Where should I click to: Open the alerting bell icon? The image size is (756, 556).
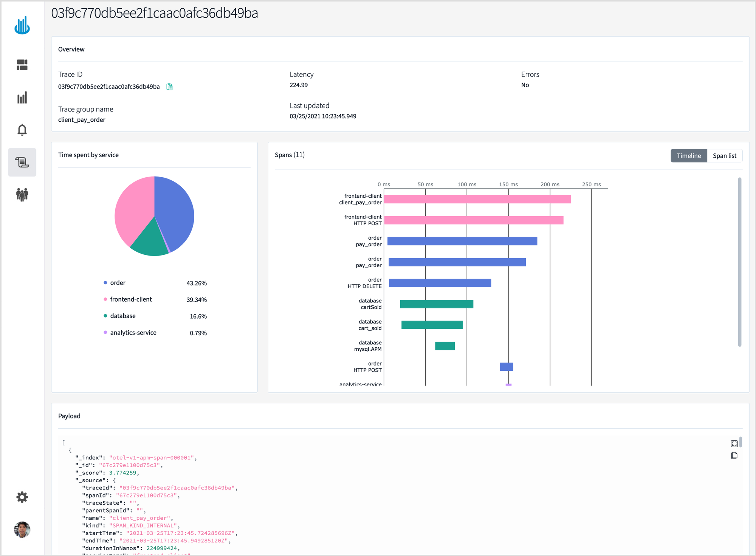(22, 130)
